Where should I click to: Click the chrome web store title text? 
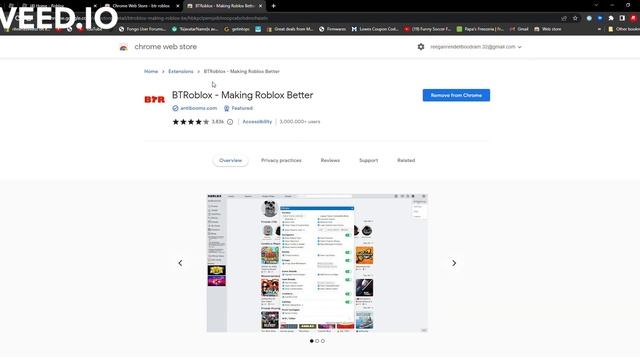pos(165,47)
